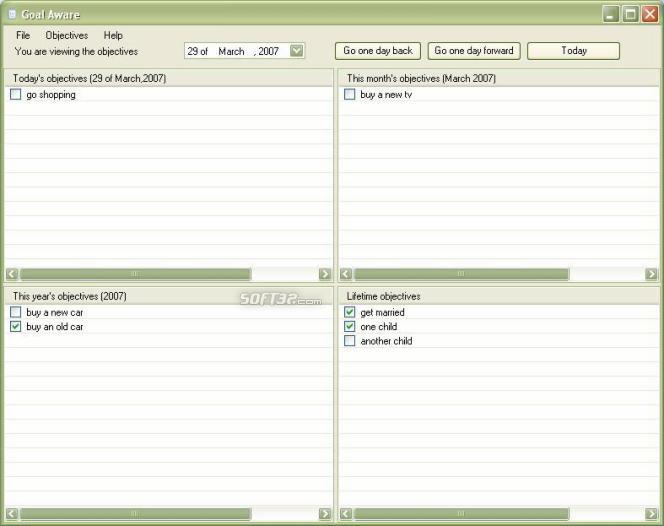The width and height of the screenshot is (664, 526).
Task: Click the Goal Aware title bar app icon
Action: [x=12, y=14]
